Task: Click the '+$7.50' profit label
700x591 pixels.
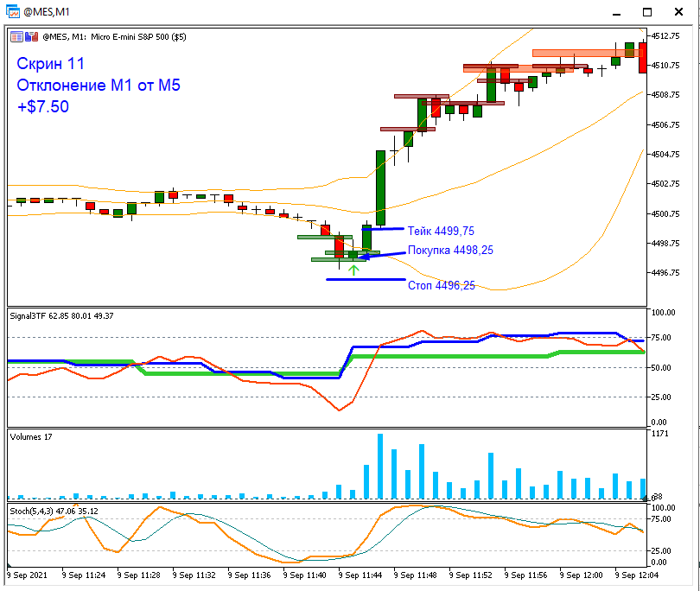Action: pos(43,106)
